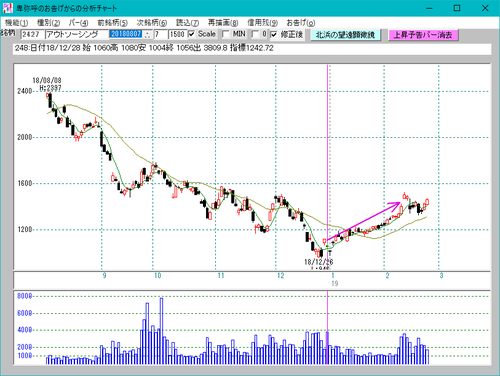Screen dimensions: 500x376
Task: Open the 次銘柄(6) menu
Action: tap(152, 23)
